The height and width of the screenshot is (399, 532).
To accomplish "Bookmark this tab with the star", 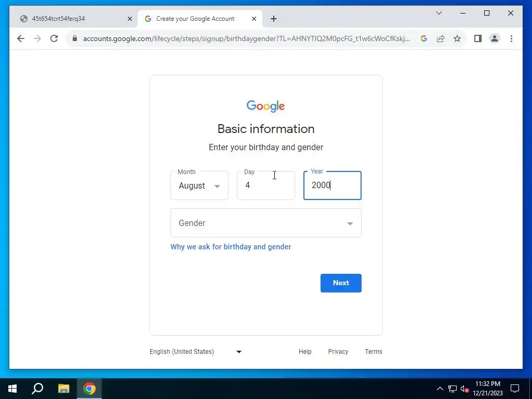I will click(x=457, y=38).
